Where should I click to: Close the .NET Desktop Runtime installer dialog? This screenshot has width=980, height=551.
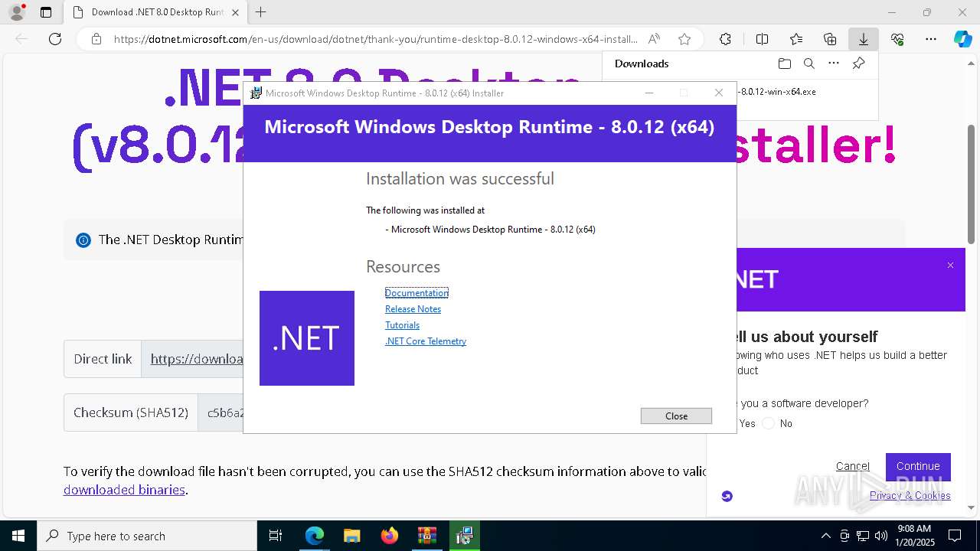pos(676,416)
